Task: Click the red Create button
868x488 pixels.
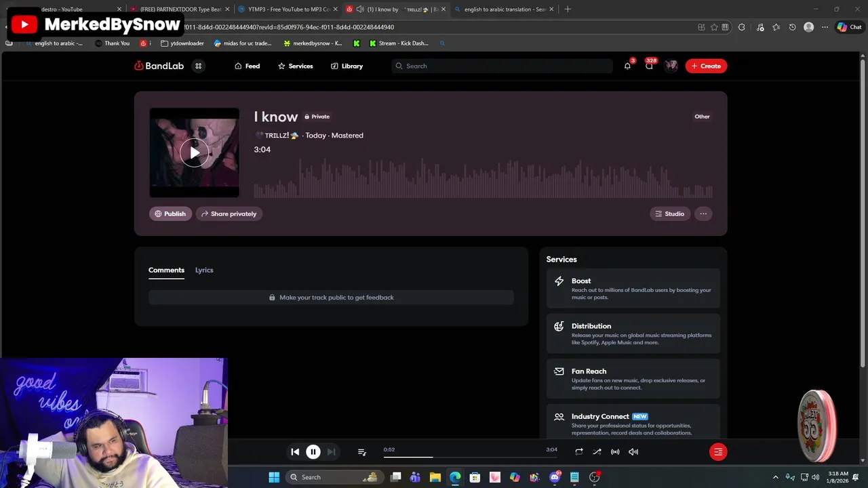Action: pyautogui.click(x=706, y=66)
